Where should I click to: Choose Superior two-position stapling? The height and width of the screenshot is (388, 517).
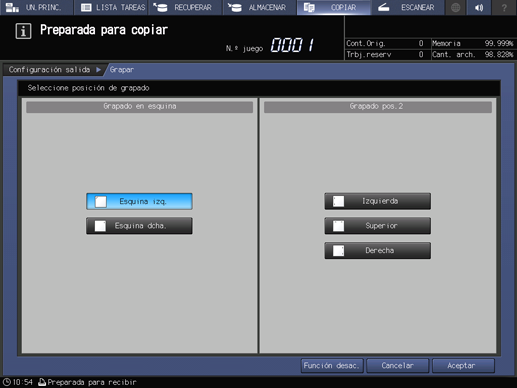(x=378, y=226)
